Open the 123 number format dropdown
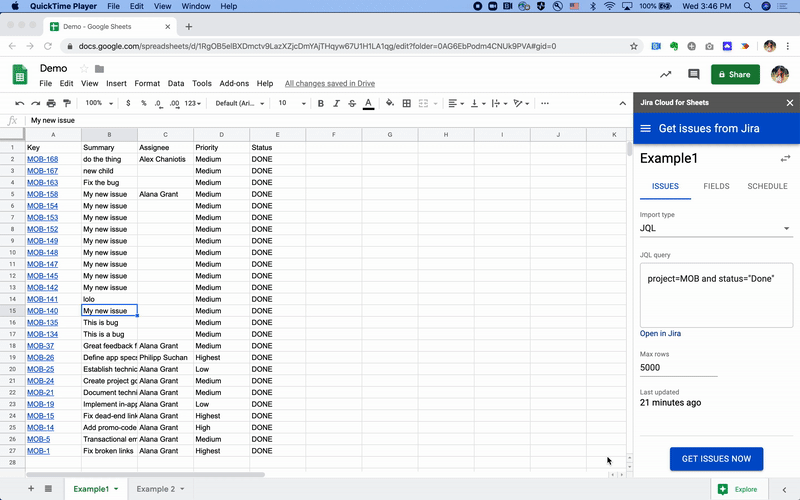This screenshot has width=800, height=500. (192, 103)
